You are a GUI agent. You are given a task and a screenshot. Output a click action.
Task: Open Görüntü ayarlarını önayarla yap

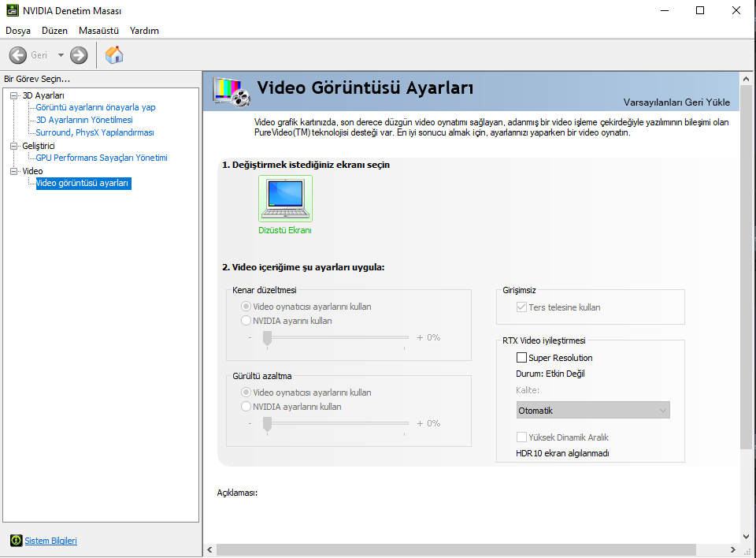[x=95, y=107]
